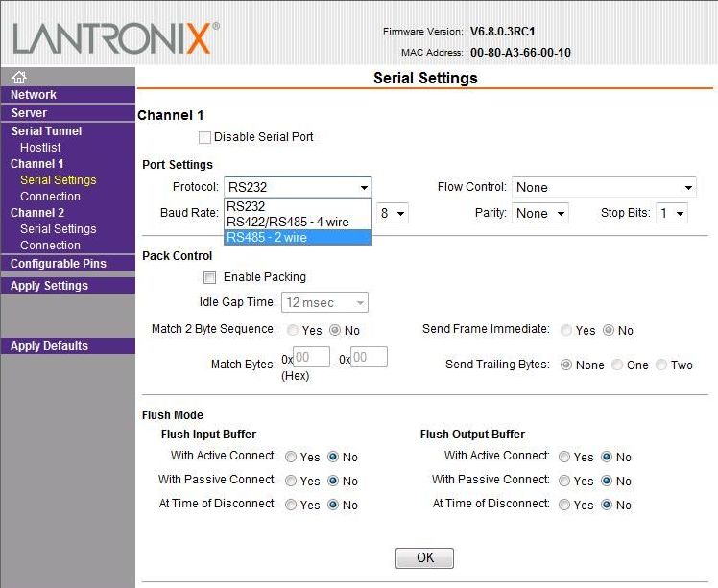718x588 pixels.
Task: Open the Flow Control dropdown
Action: [x=604, y=187]
